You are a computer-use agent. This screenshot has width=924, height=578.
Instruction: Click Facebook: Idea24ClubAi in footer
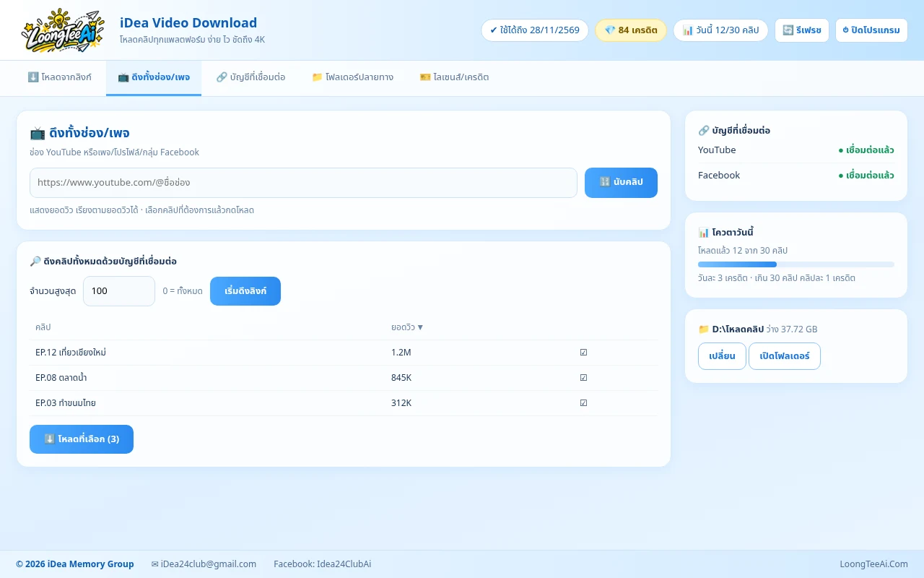pyautogui.click(x=323, y=564)
